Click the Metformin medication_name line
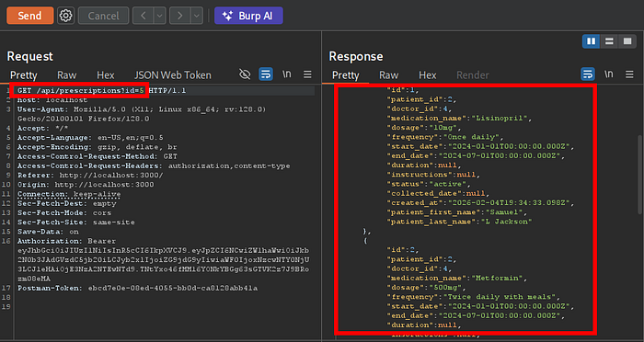This screenshot has height=342, width=644. pyautogui.click(x=456, y=279)
